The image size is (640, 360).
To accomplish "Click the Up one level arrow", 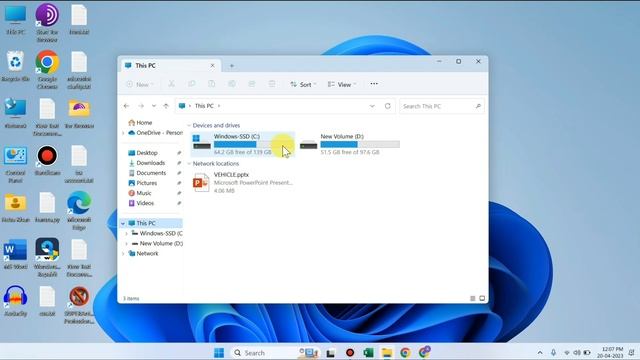I will 166,106.
